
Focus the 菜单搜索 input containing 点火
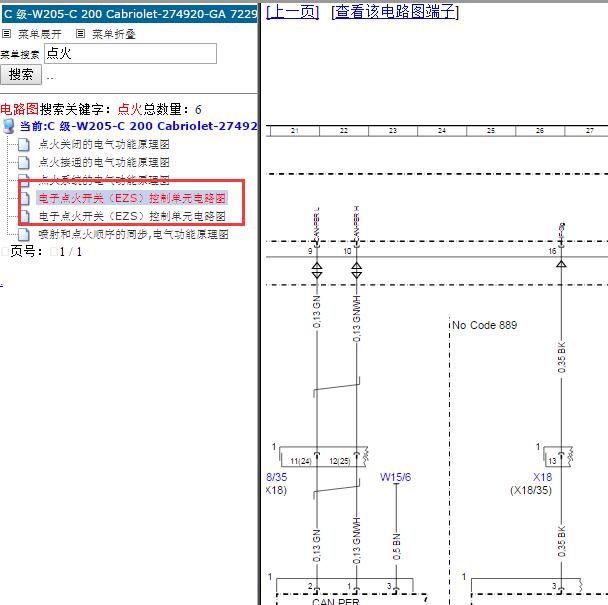[130, 54]
